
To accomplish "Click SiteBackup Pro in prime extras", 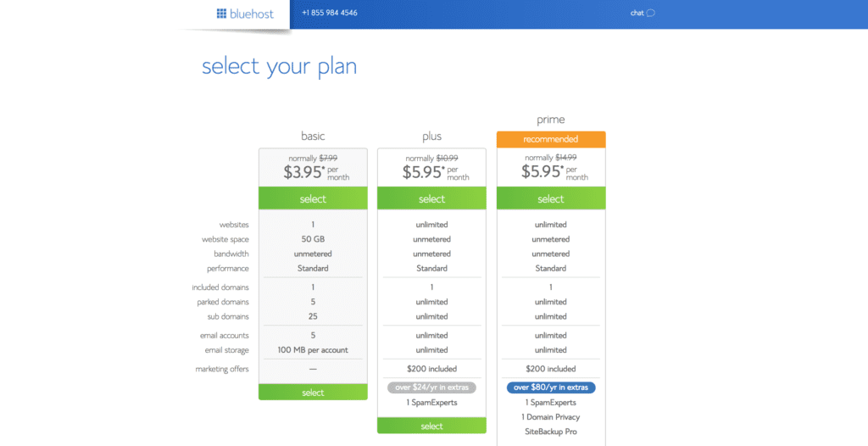I will click(551, 431).
